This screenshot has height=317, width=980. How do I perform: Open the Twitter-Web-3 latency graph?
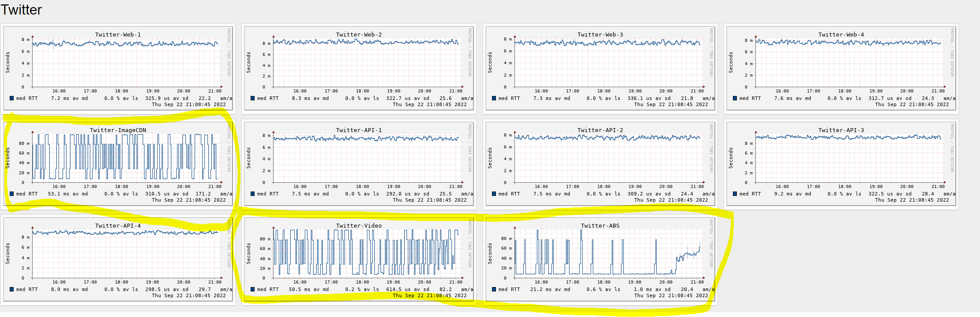coord(600,69)
